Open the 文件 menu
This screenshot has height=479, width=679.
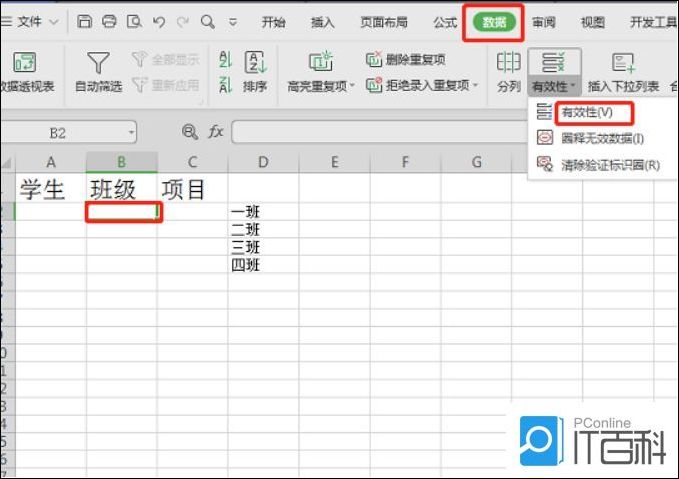29,22
